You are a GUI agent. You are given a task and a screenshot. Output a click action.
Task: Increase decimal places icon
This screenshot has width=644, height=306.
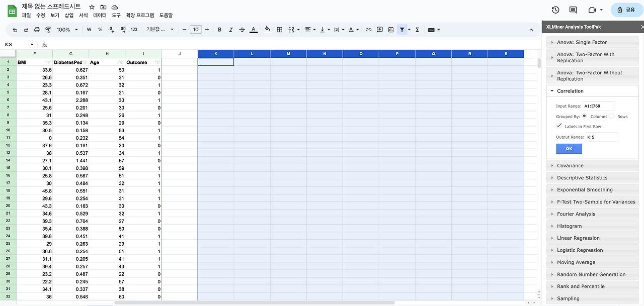tap(123, 30)
